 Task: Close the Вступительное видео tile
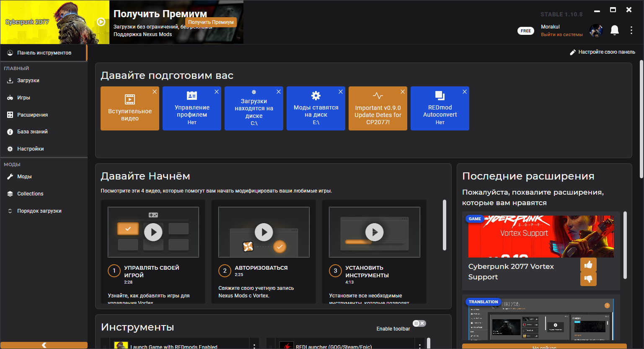(155, 92)
